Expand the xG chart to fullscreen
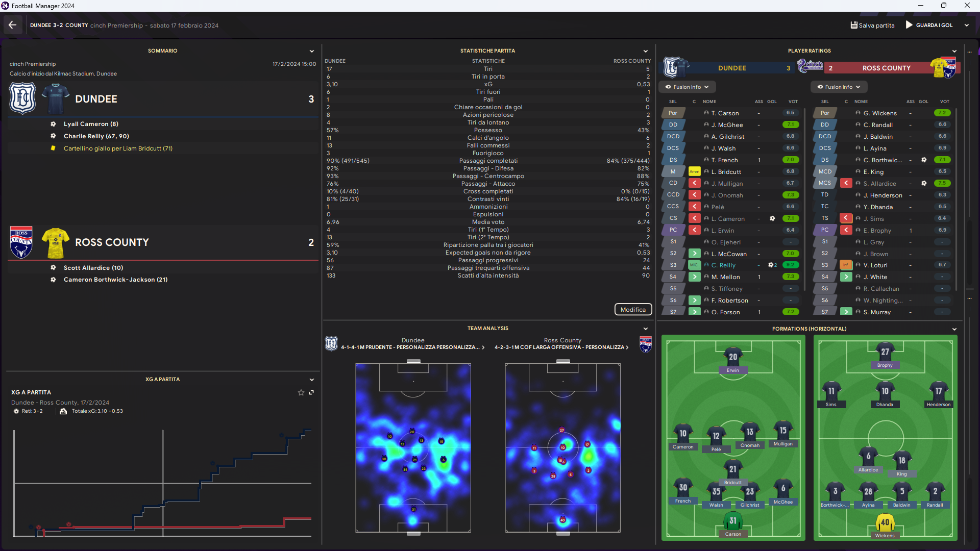This screenshot has height=551, width=980. point(311,392)
